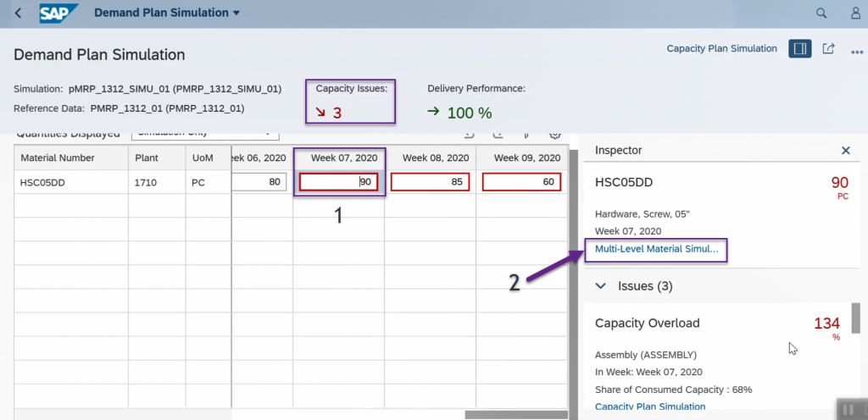Screen dimensions: 868x420
Task: Open the search icon in header
Action: [x=821, y=13]
